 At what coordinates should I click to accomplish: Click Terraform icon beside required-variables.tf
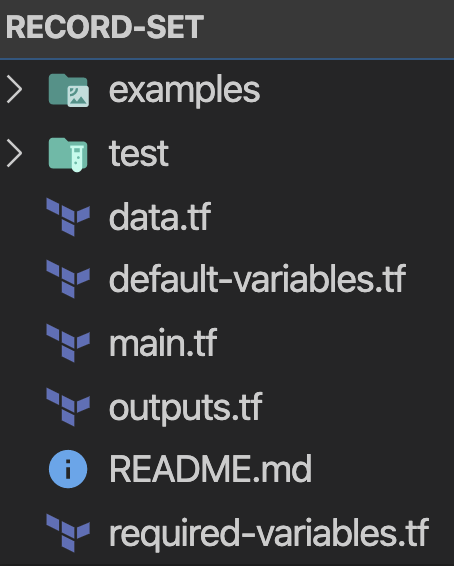68,533
